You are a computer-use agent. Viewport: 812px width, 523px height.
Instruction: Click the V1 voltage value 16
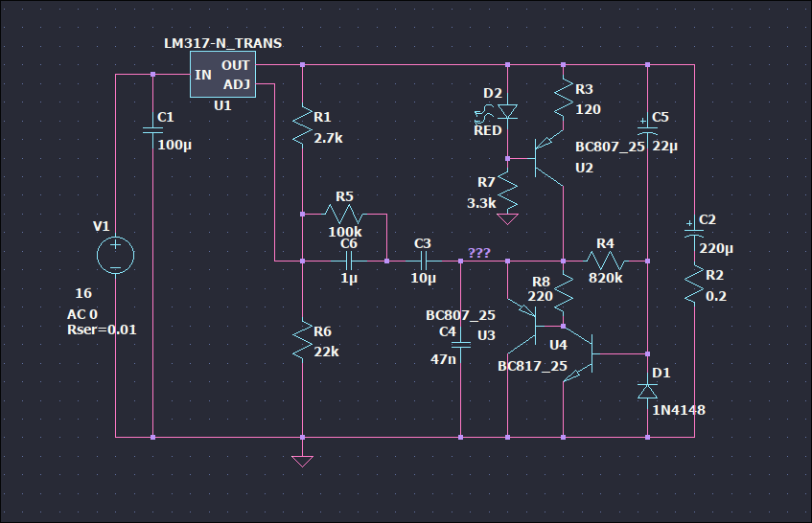tap(83, 293)
